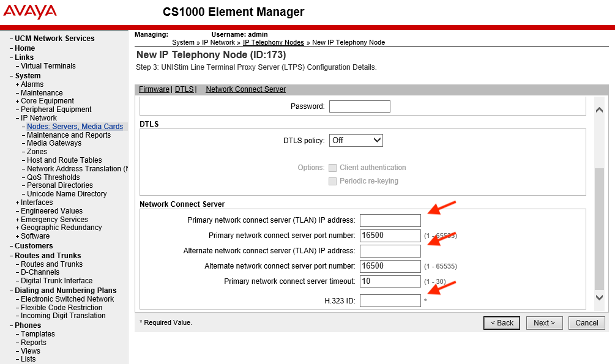Focus the Password input field

[x=360, y=106]
